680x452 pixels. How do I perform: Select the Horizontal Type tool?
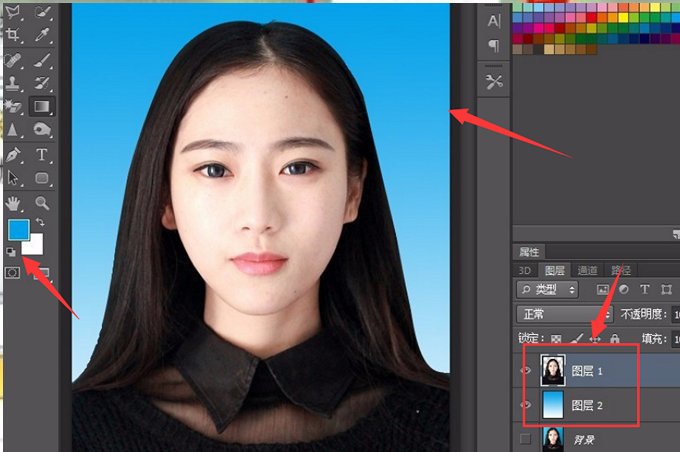(x=42, y=155)
